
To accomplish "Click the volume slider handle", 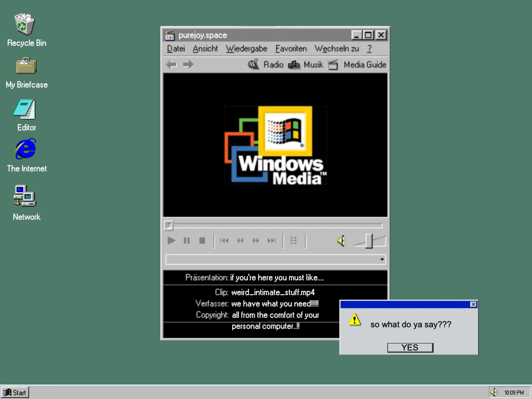I will coord(369,241).
